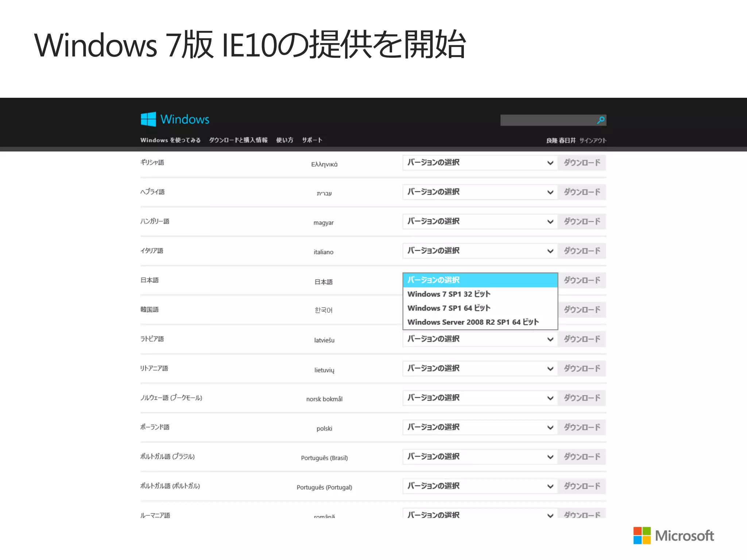Click the 'イタリア語' language label
The height and width of the screenshot is (560, 747).
(x=152, y=250)
